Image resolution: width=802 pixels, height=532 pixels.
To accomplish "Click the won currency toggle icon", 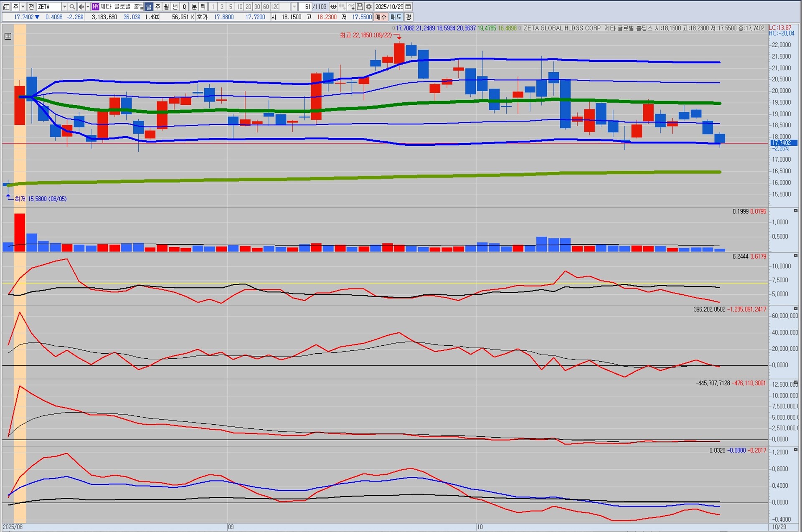I will click(x=333, y=7).
